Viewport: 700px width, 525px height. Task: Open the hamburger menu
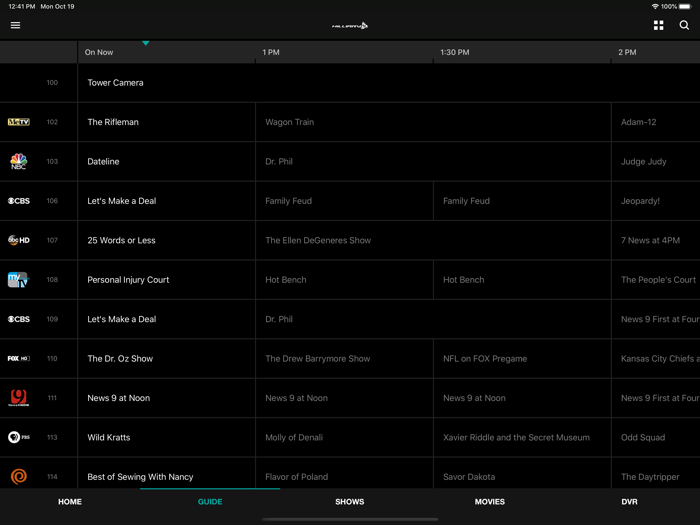click(x=15, y=25)
